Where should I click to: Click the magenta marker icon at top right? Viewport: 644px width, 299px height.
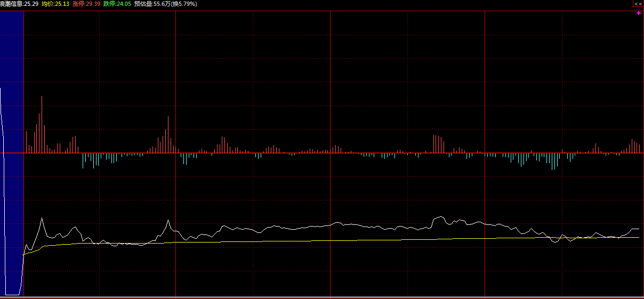[639, 13]
